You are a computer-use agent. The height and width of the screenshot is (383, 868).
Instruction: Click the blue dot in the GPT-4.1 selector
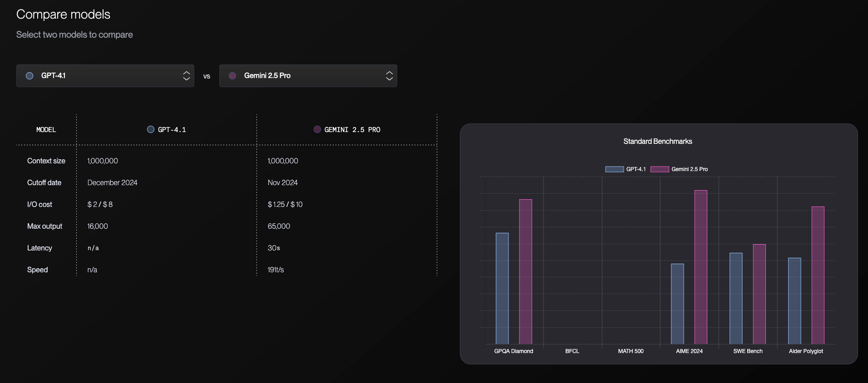(30, 76)
